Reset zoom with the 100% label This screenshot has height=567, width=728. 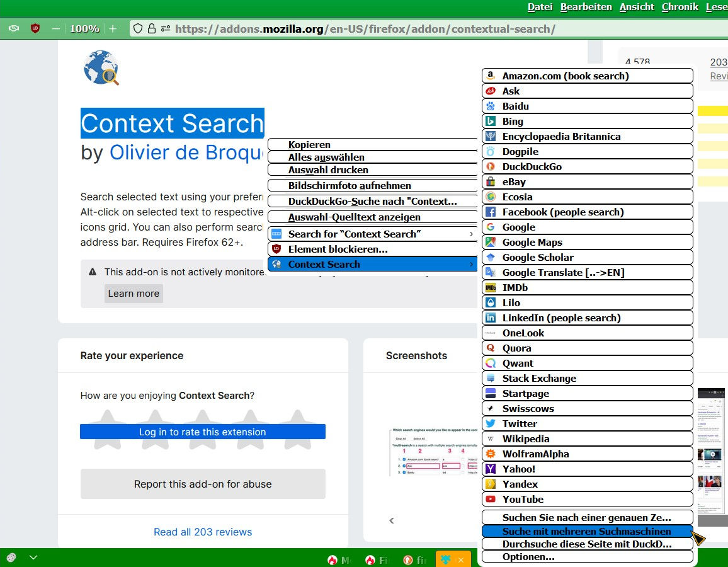[84, 29]
